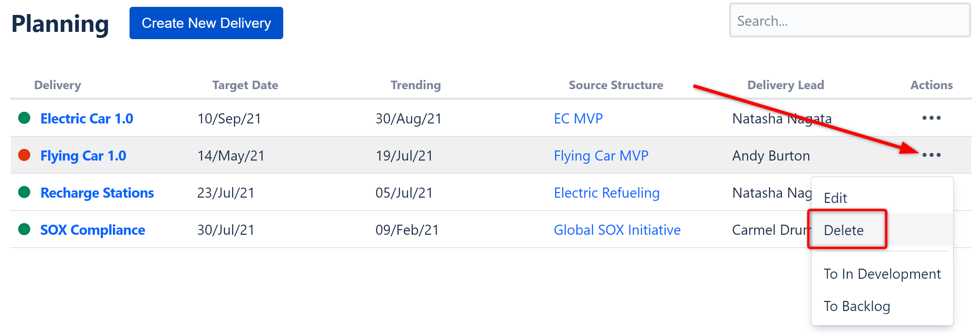The height and width of the screenshot is (334, 980).
Task: Open the Electric Car 1.0 delivery
Action: tap(87, 119)
